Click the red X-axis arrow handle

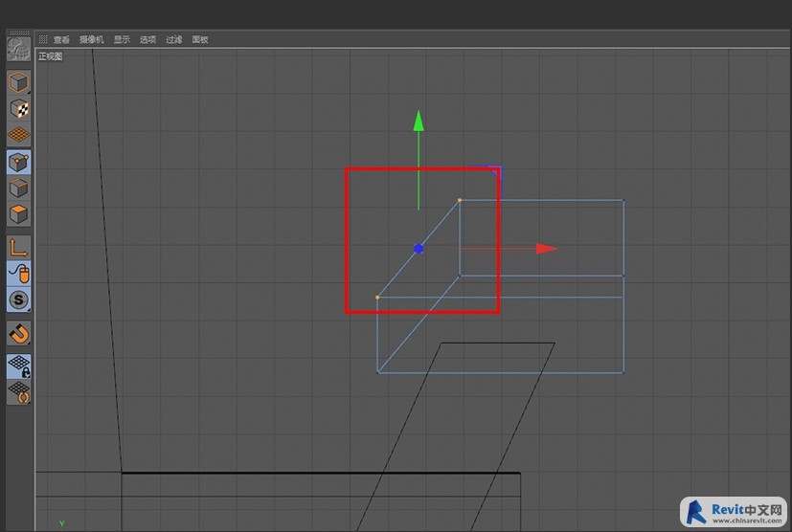pyautogui.click(x=546, y=249)
